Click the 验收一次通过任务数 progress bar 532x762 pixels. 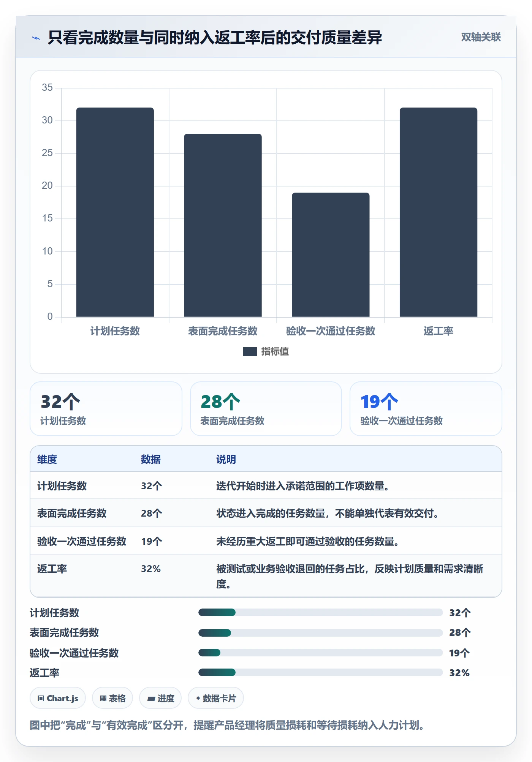[321, 653]
